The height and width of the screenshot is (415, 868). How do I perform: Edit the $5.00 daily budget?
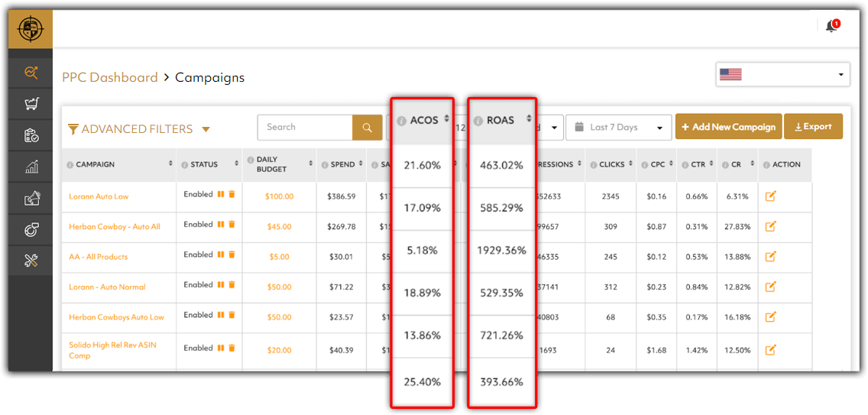(280, 257)
